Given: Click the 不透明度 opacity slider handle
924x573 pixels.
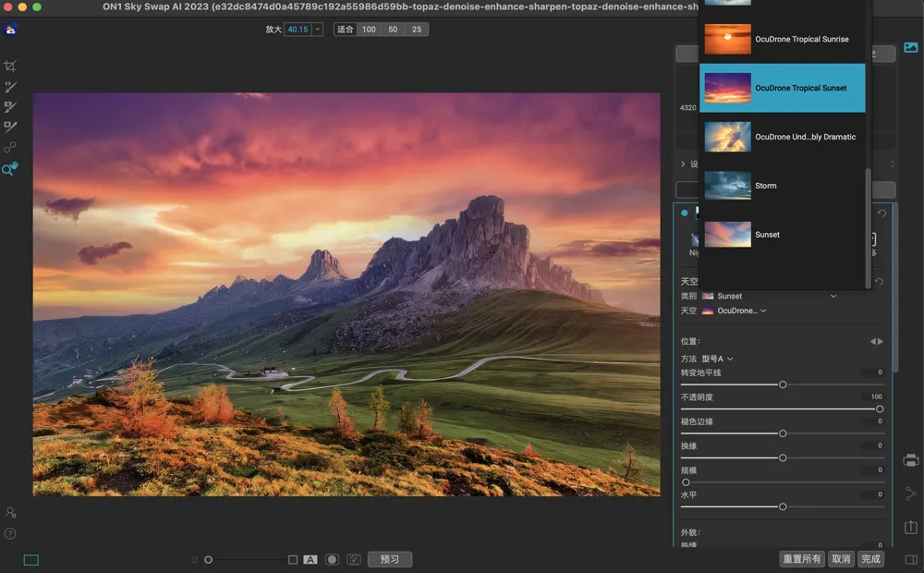Looking at the screenshot, I should point(879,408).
